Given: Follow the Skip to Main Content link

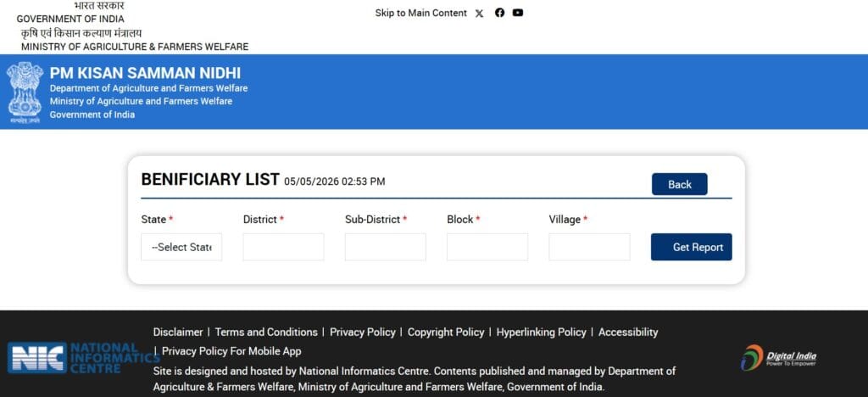Looking at the screenshot, I should 420,13.
